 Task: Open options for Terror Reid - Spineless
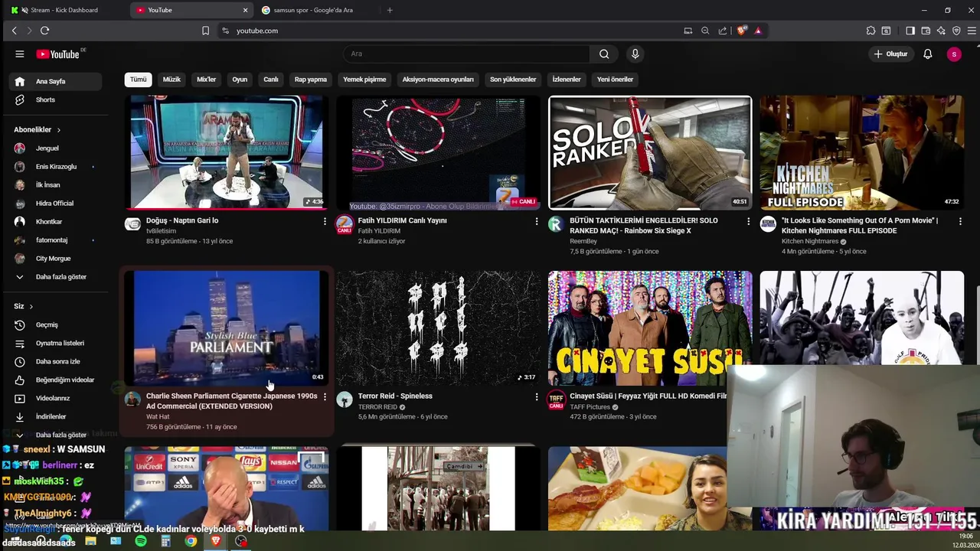tap(537, 396)
